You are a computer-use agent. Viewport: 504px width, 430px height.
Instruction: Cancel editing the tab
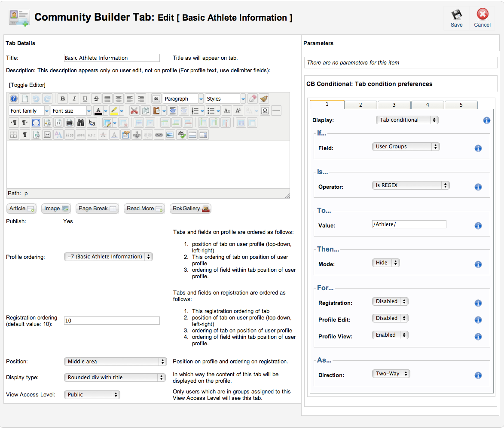pos(482,18)
